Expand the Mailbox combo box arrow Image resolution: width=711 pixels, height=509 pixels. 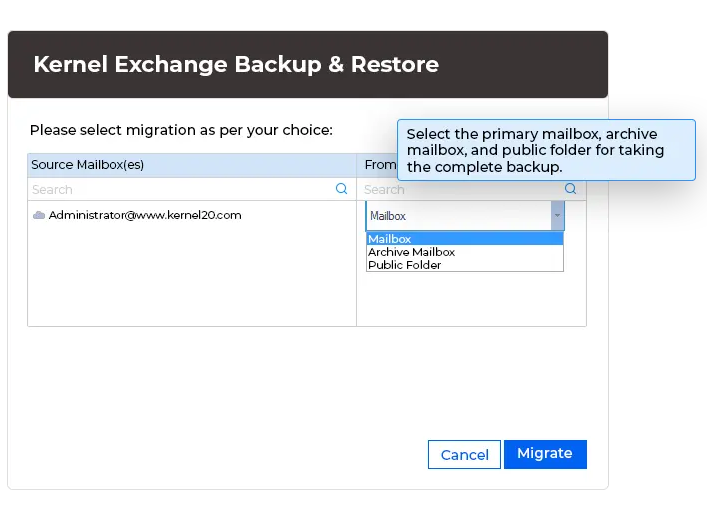click(557, 216)
